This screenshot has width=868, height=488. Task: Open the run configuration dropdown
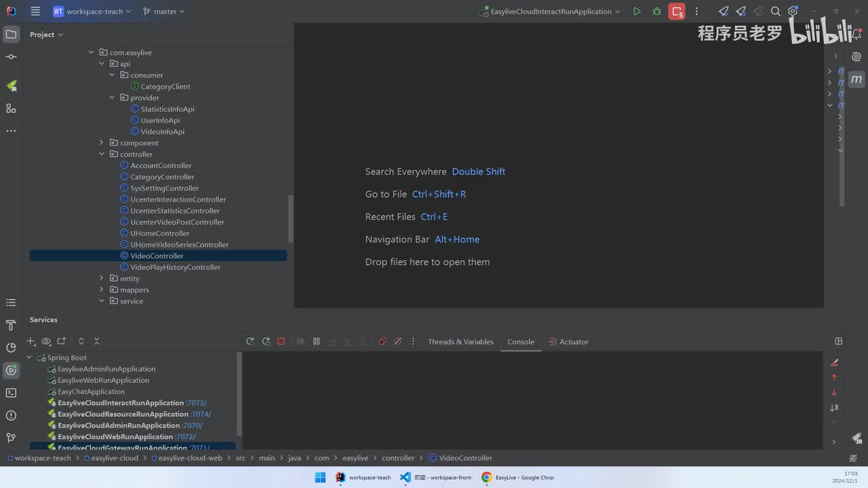(x=549, y=12)
